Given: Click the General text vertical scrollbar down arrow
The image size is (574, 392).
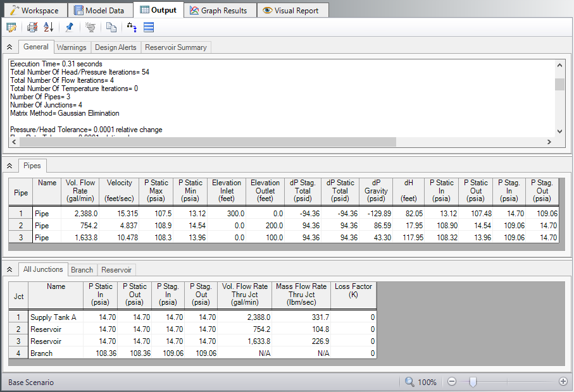Looking at the screenshot, I should point(559,131).
